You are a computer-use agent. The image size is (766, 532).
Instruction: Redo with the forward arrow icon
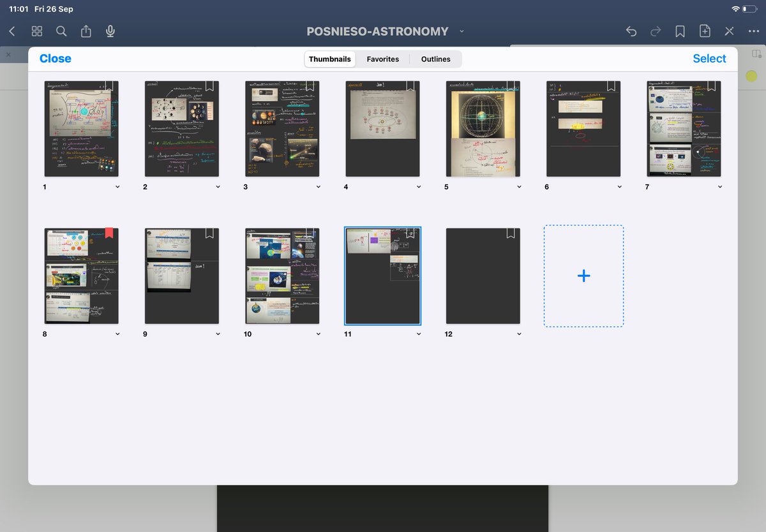656,31
